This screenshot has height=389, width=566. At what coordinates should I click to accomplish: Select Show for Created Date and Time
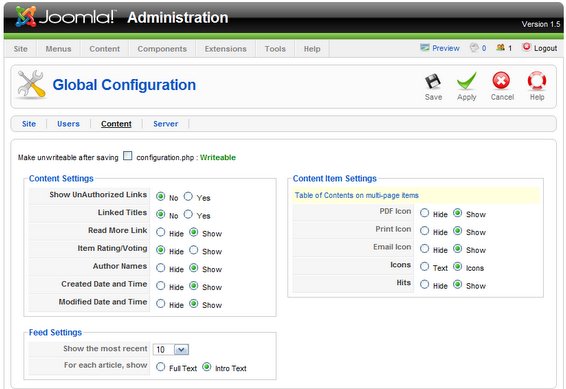pyautogui.click(x=194, y=286)
